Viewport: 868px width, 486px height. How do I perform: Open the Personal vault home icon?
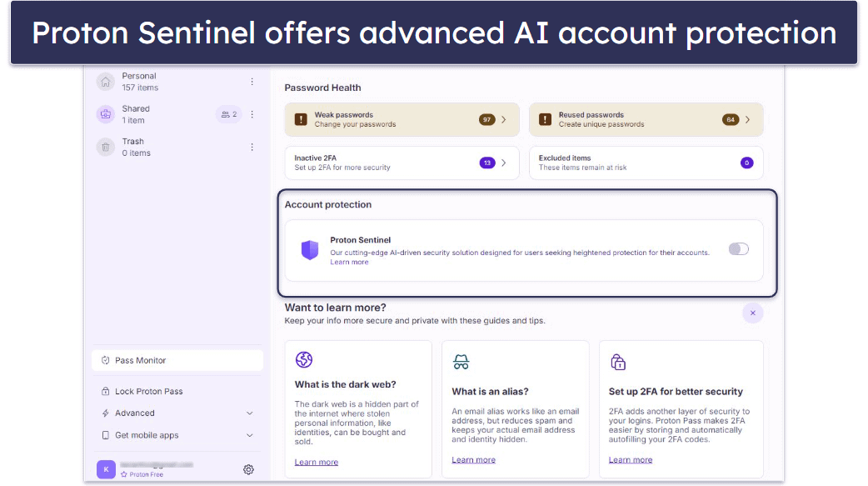coord(105,82)
